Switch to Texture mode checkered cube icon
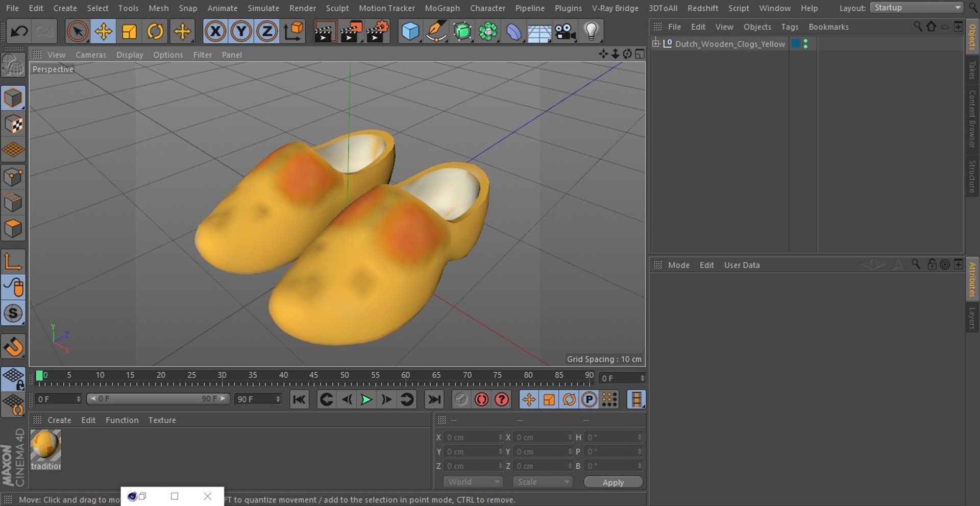Viewport: 980px width, 506px height. tap(13, 124)
